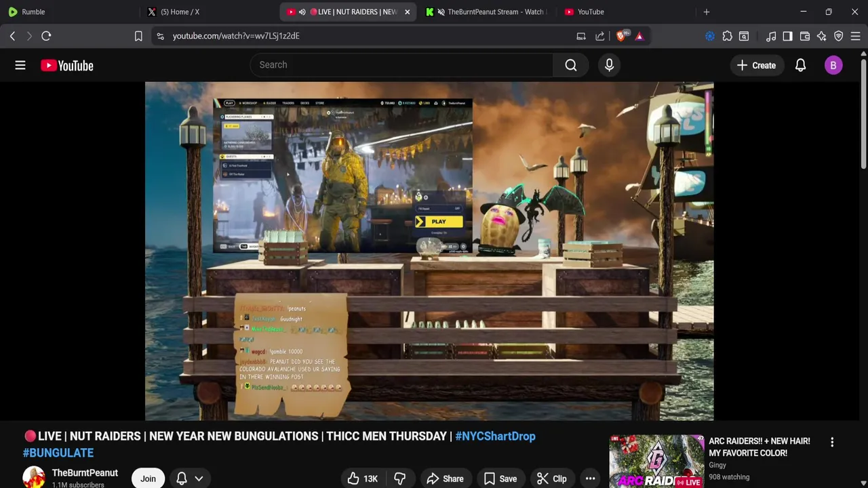
Task: Open site settings icon in address bar
Action: (160, 36)
